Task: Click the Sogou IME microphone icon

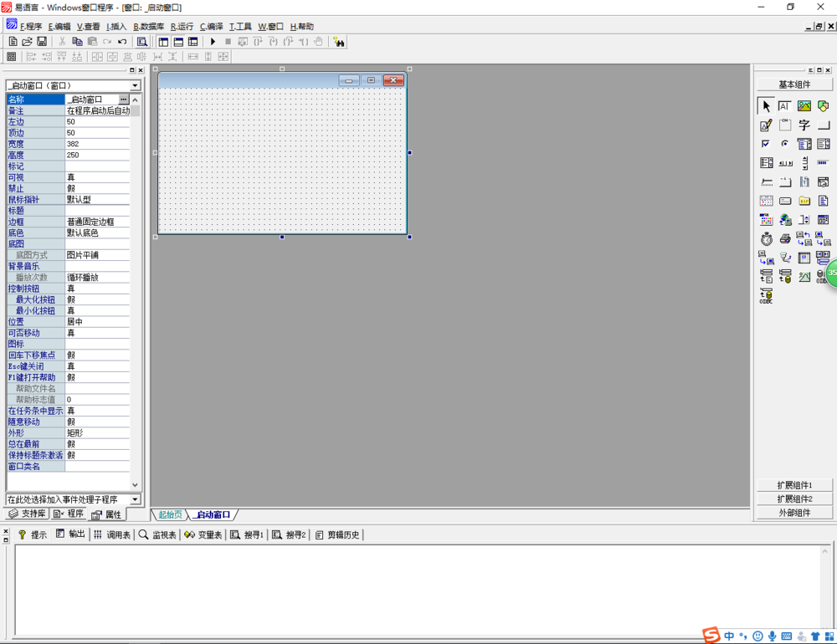Action: click(x=772, y=636)
